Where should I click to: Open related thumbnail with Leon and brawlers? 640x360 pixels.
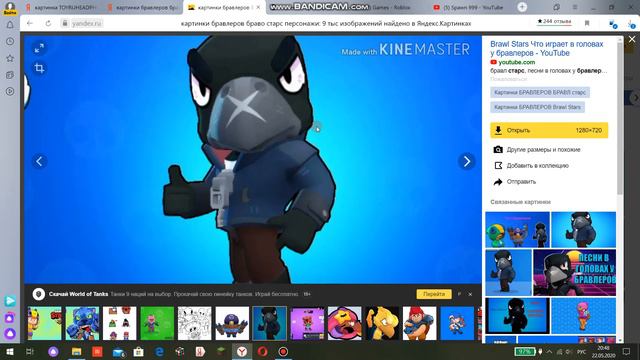coord(517,229)
